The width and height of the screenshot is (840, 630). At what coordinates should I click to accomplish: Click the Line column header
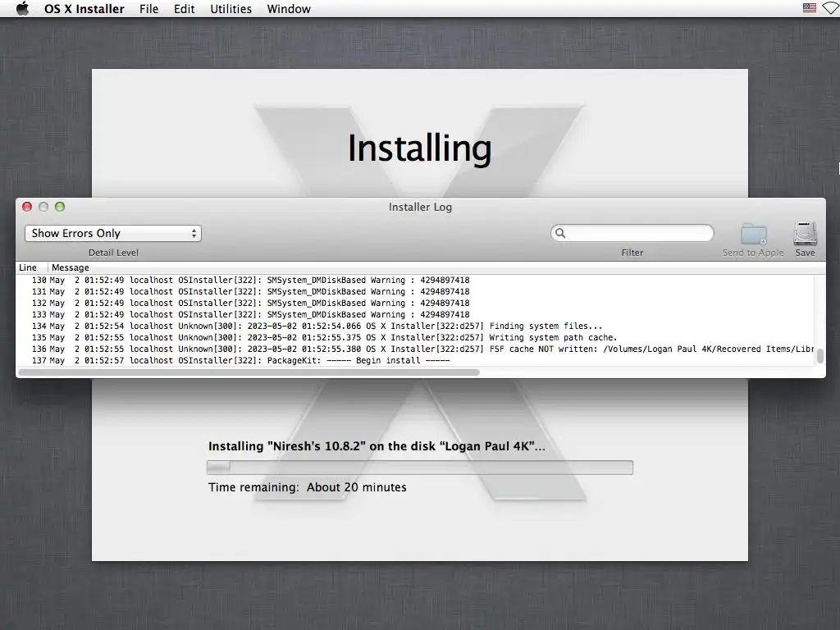point(28,267)
